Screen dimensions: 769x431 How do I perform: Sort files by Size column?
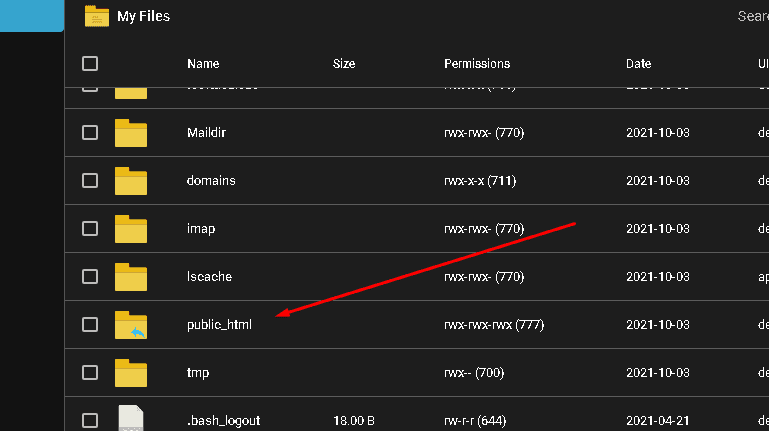(344, 64)
